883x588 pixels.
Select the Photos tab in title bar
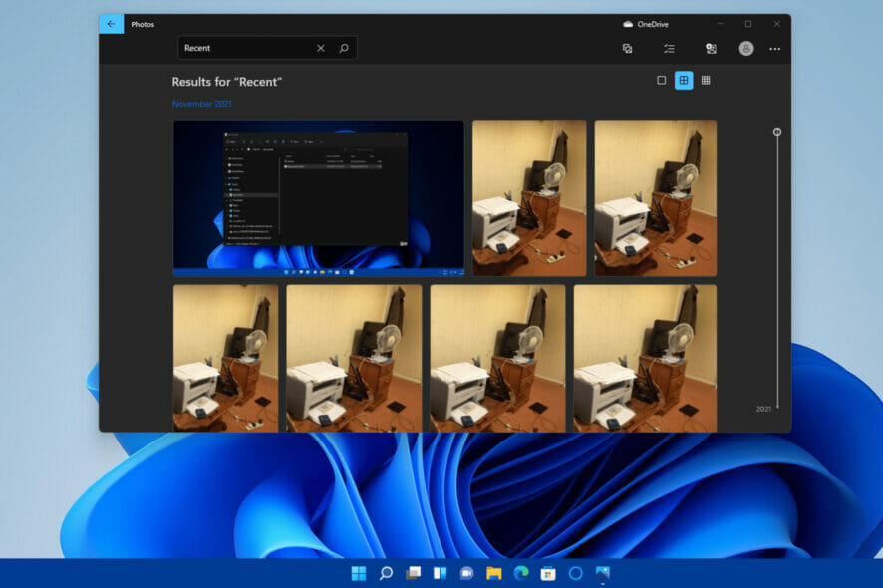143,23
